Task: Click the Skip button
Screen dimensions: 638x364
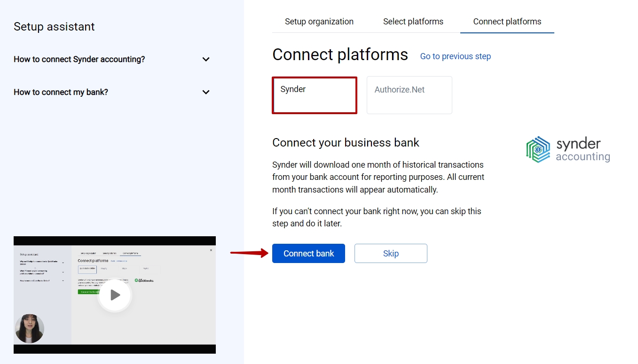Action: coord(391,254)
